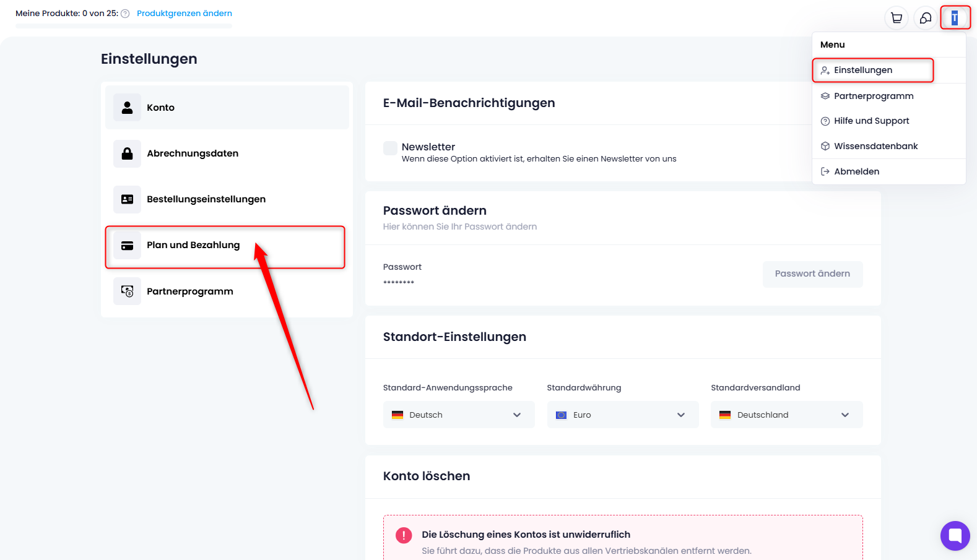Click the Partnerprogramm sidebar icon
Screen dimensions: 977x560
click(127, 291)
